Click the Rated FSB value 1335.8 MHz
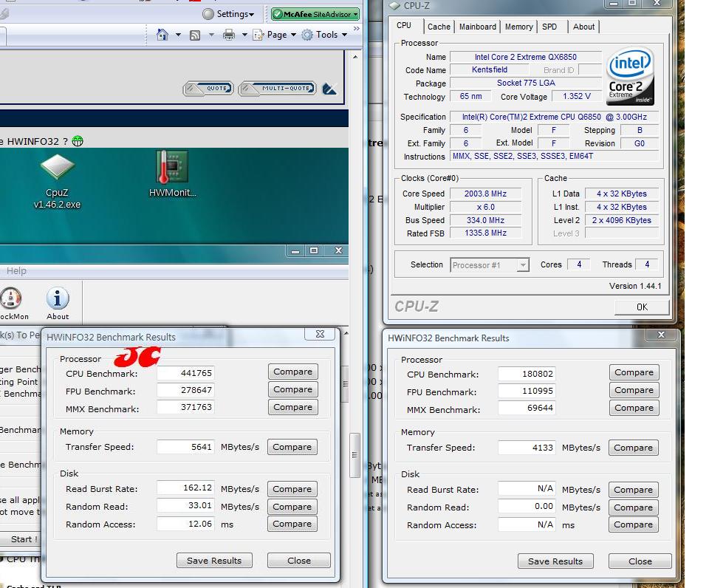Viewport: 709px width, 588px height. point(485,233)
